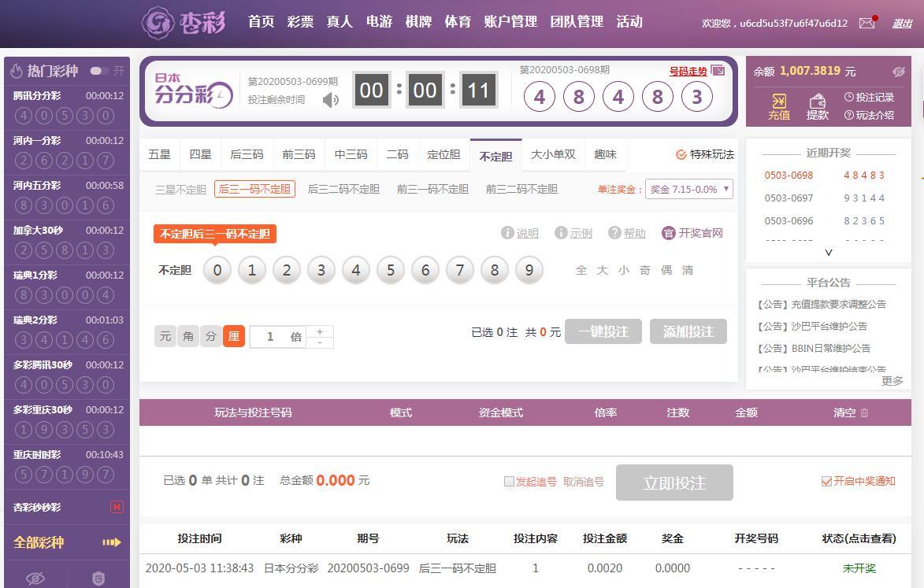Open 号码走势 chart icon
The width and height of the screenshot is (924, 588).
[x=718, y=71]
